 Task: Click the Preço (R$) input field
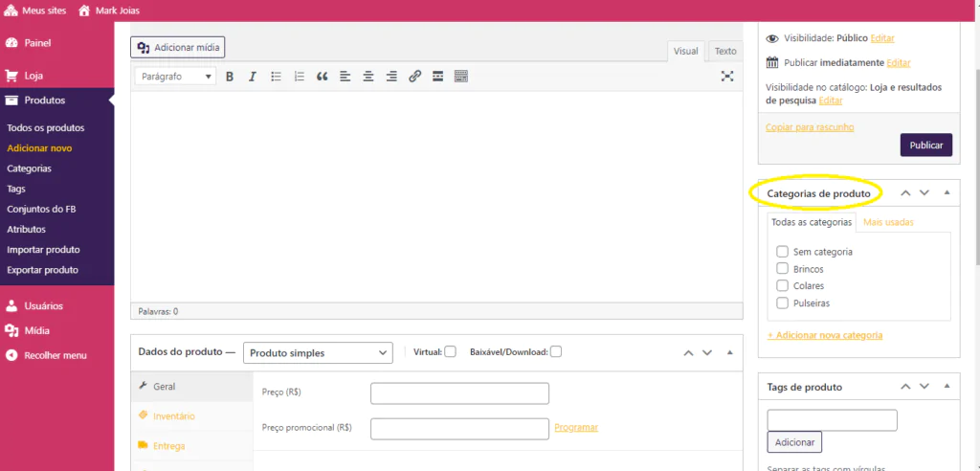click(x=460, y=393)
